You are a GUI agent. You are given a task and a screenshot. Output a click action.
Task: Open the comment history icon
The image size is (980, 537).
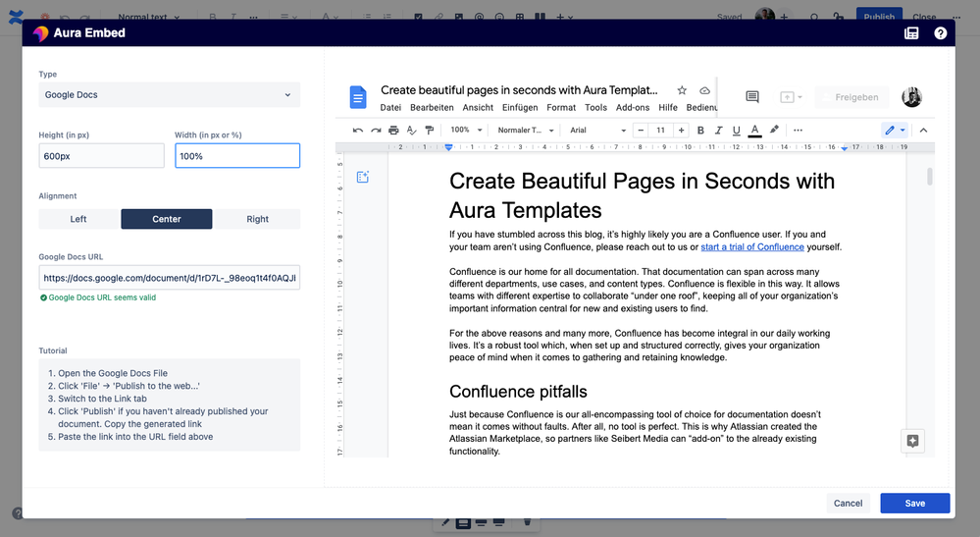pyautogui.click(x=752, y=97)
